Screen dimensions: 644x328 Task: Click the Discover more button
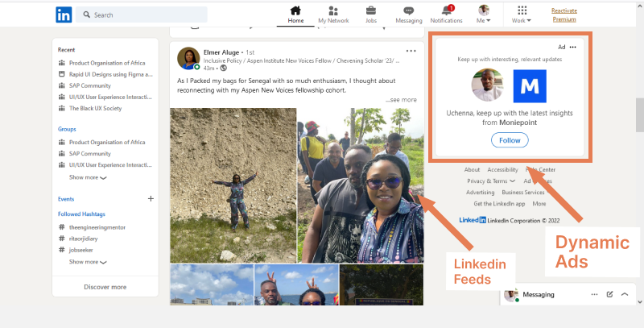point(105,287)
